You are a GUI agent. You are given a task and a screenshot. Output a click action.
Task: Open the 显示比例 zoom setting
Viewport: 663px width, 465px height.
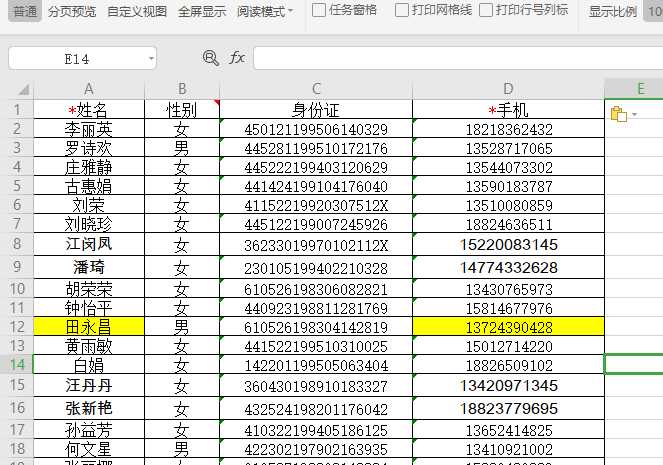(613, 11)
